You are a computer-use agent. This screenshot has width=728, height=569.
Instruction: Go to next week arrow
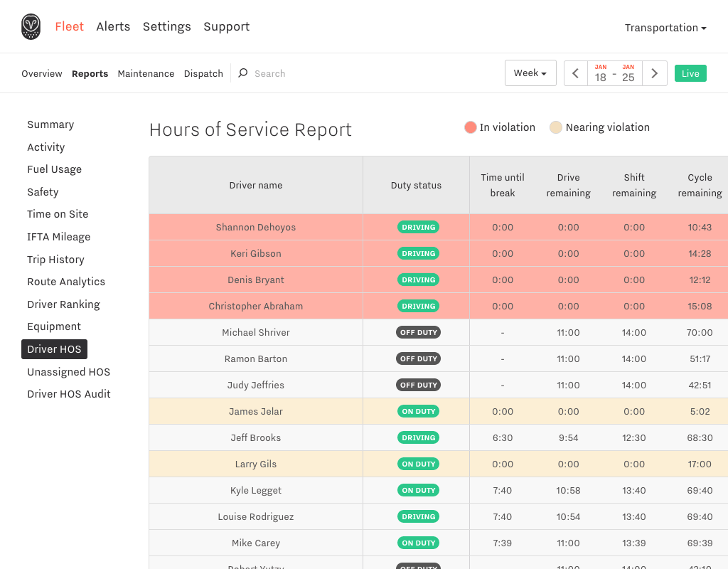[655, 73]
